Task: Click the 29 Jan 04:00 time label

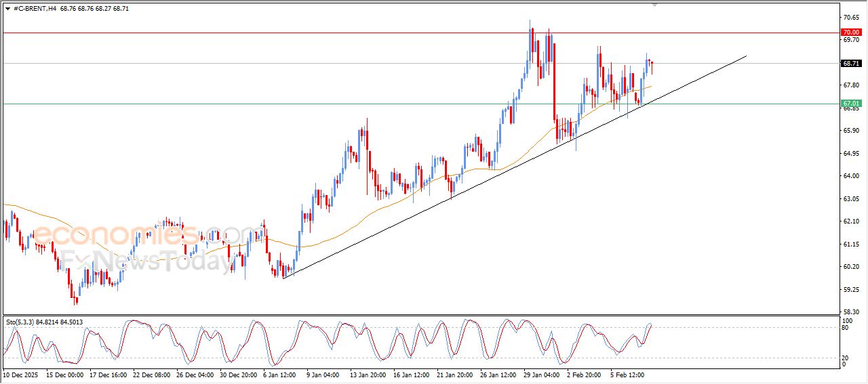Action: tap(541, 374)
